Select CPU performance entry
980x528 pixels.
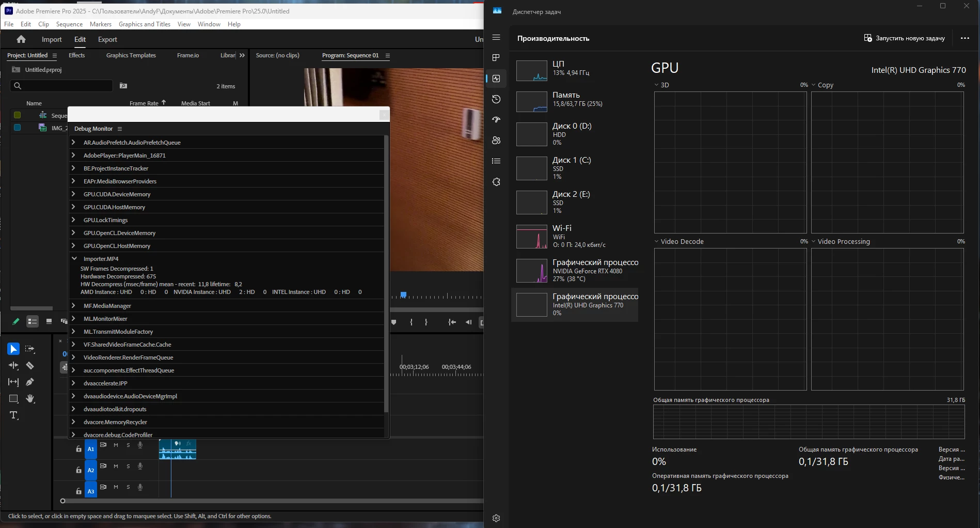coord(575,70)
